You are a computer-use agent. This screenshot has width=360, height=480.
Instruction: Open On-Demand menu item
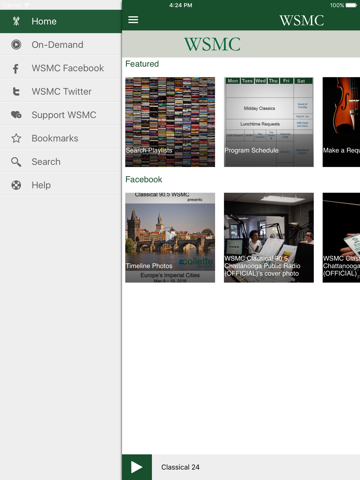click(61, 44)
